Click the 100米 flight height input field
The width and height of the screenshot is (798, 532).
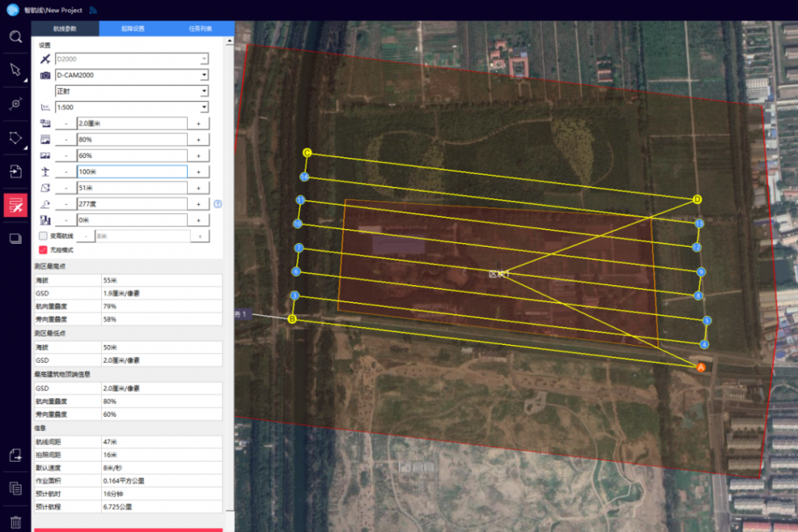pos(131,171)
